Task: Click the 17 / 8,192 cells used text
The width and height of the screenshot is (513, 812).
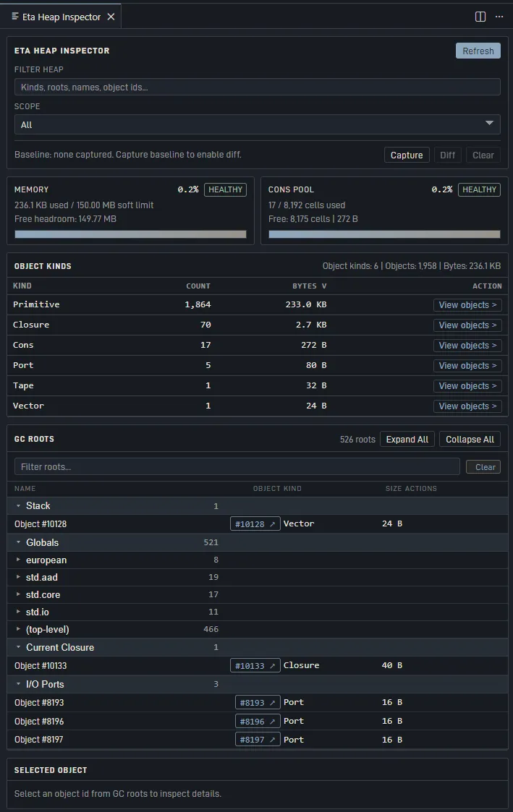Action: [307, 205]
